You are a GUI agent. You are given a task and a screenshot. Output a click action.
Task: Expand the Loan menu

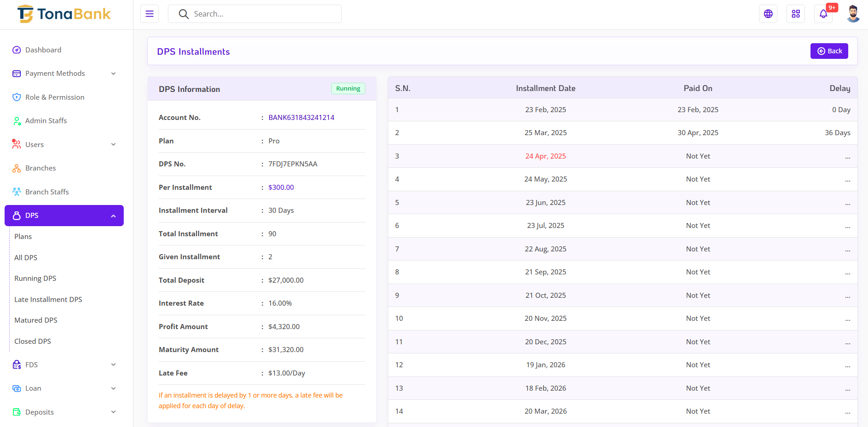point(64,388)
